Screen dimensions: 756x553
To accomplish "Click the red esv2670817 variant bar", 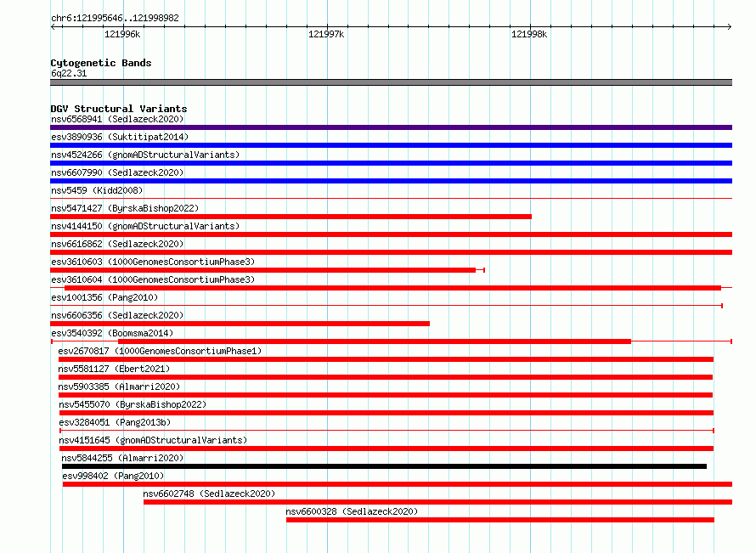I will coord(386,359).
